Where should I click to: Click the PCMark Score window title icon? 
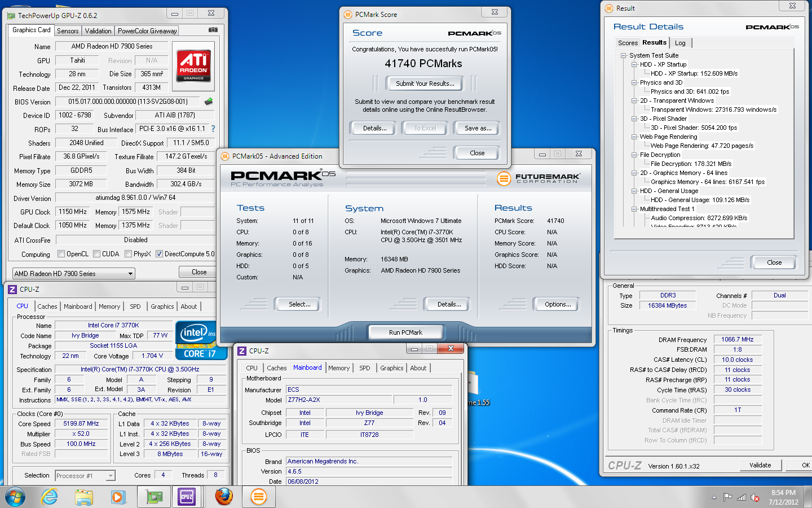(348, 14)
